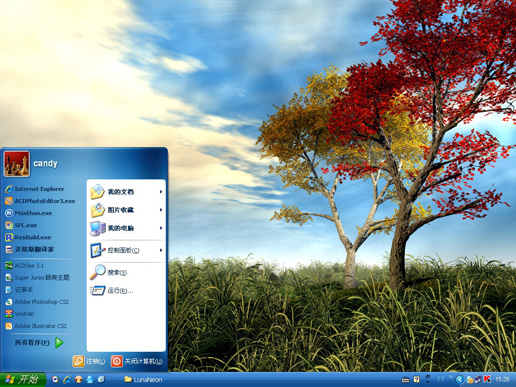Open the language bar options dropdown arrow
Image resolution: width=516 pixels, height=387 pixels.
pyautogui.click(x=428, y=381)
